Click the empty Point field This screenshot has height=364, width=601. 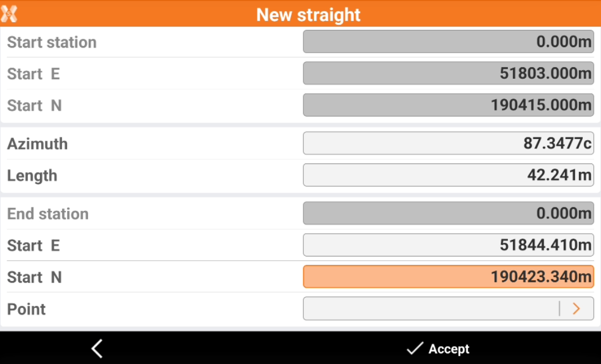click(x=430, y=309)
